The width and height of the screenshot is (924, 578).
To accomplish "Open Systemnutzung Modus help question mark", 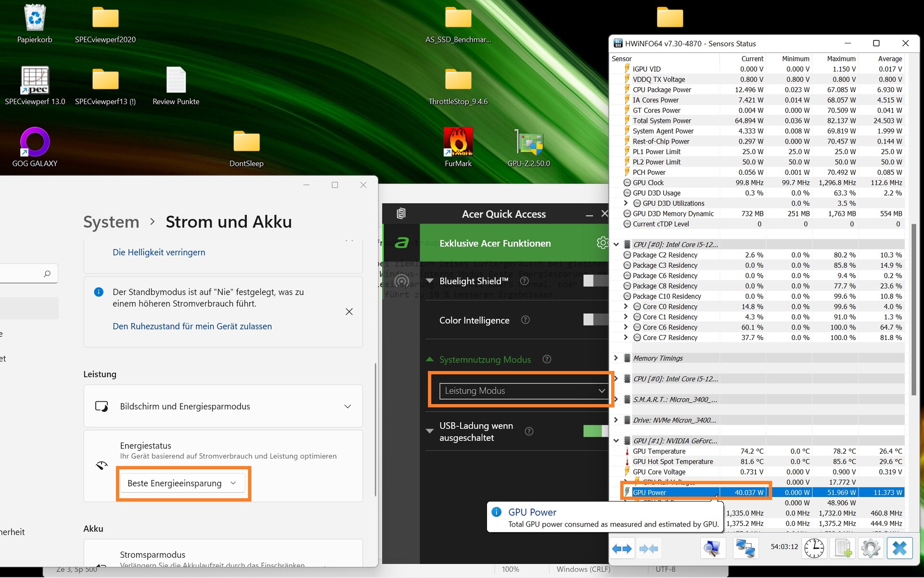I will coord(547,359).
